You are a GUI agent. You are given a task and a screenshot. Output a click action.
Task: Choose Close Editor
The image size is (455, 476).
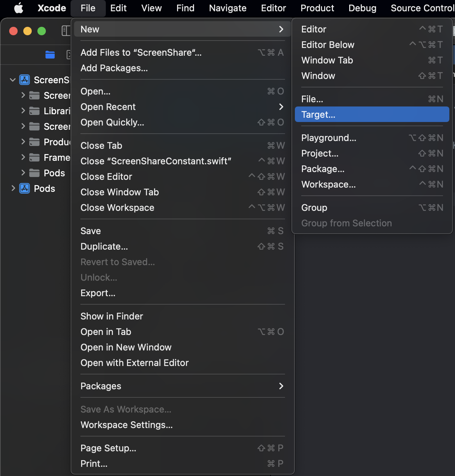click(x=182, y=177)
